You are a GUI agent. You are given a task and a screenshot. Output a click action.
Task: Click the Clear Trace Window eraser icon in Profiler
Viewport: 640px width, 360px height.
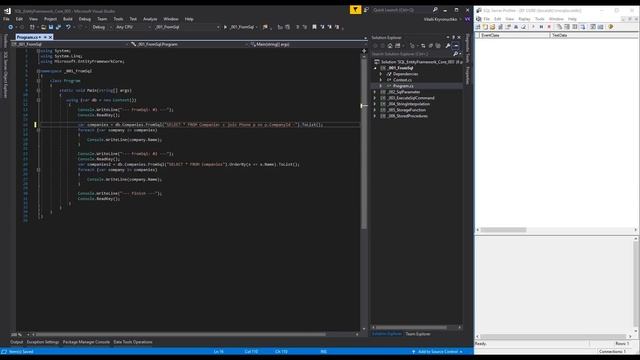tap(524, 27)
